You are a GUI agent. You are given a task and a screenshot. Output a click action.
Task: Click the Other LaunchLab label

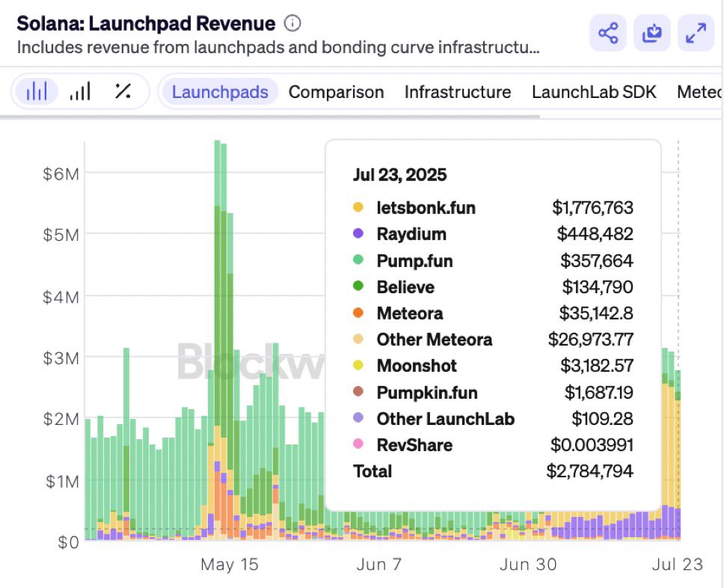click(x=445, y=419)
